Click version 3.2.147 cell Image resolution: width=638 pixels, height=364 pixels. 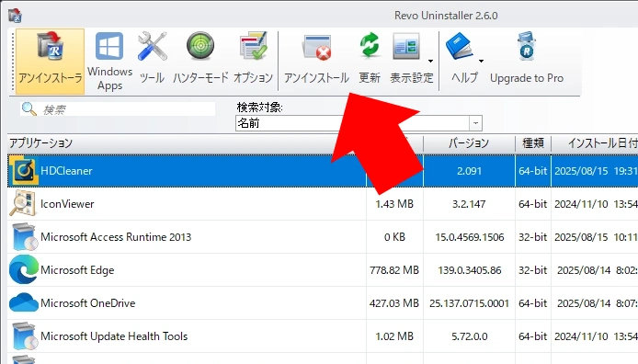pos(469,204)
